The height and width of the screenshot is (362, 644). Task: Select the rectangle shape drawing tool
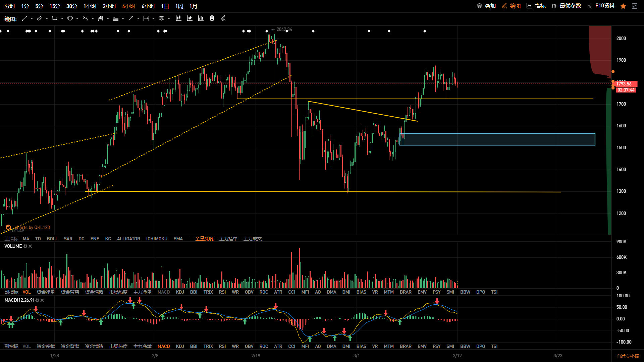point(55,18)
